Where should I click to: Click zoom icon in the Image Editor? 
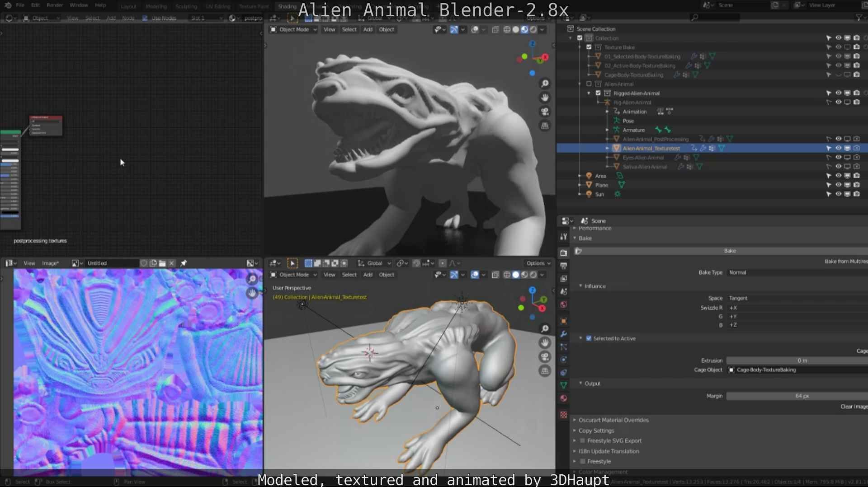coord(252,279)
